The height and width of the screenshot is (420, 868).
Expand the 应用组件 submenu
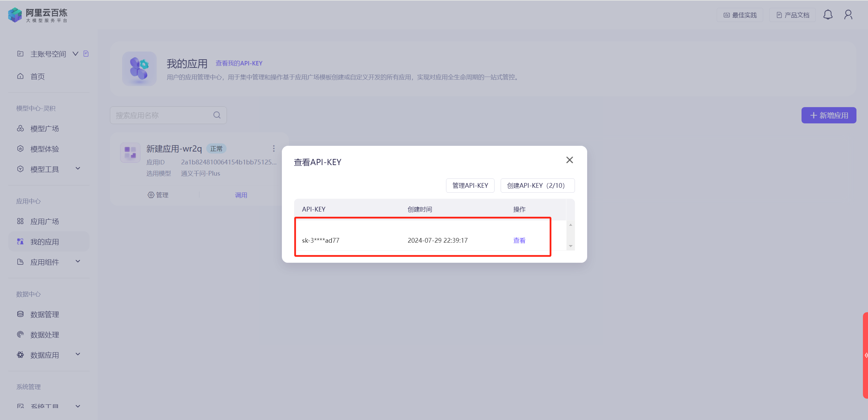pyautogui.click(x=78, y=261)
